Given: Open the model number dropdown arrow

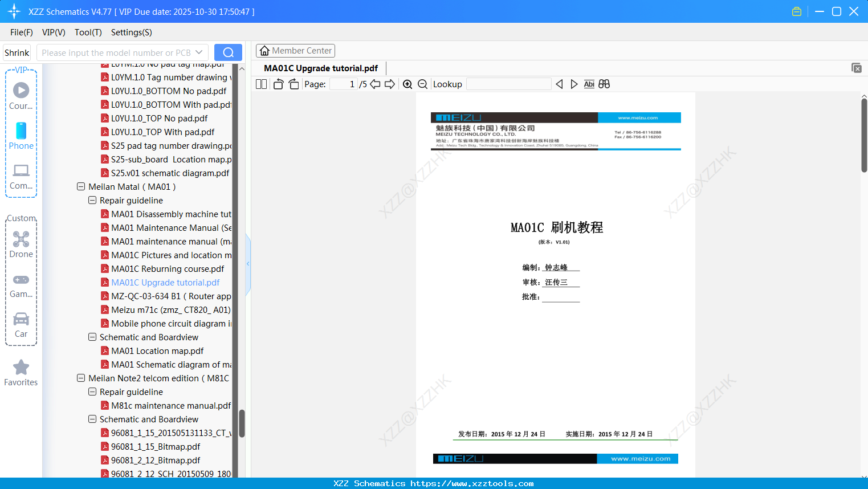Looking at the screenshot, I should (x=199, y=52).
